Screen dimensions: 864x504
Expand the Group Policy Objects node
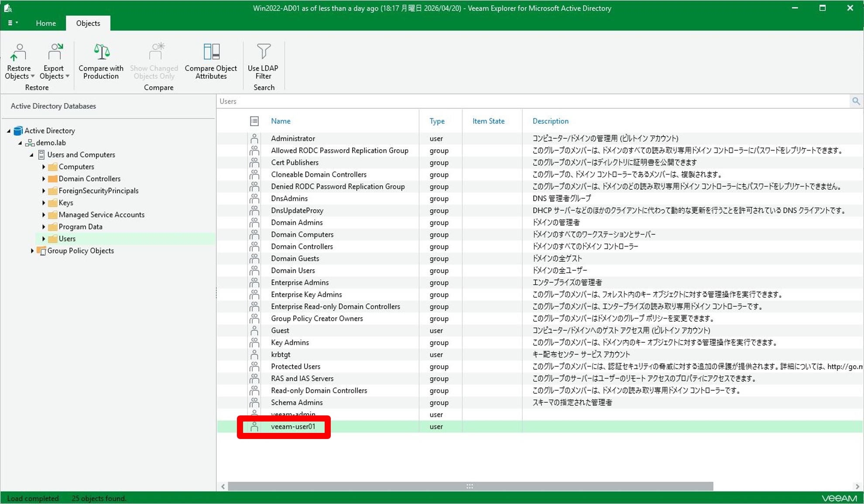click(32, 251)
